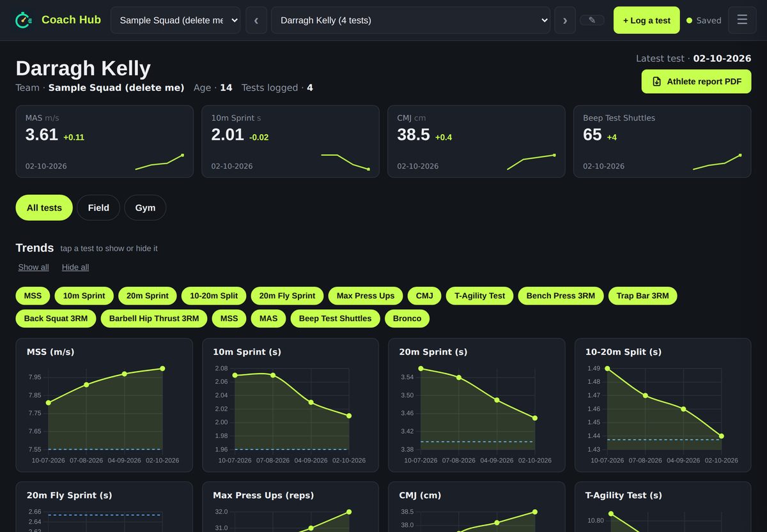Hide the Bench Press 3RM trend chip
The height and width of the screenshot is (532, 767).
(561, 296)
